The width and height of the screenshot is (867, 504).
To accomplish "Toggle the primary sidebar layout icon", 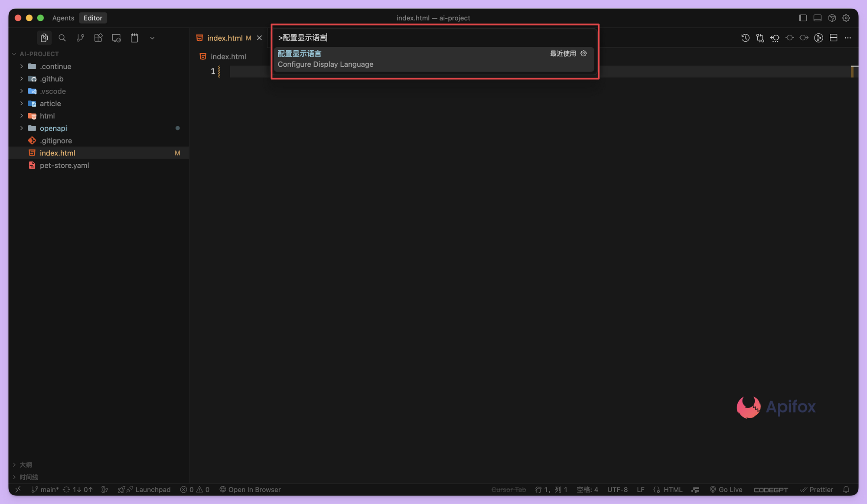I will click(x=802, y=18).
